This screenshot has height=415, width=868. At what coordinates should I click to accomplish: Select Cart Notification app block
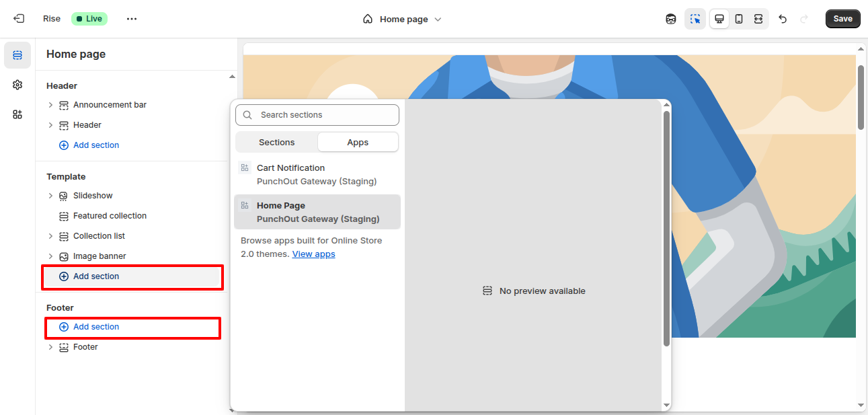tap(317, 174)
